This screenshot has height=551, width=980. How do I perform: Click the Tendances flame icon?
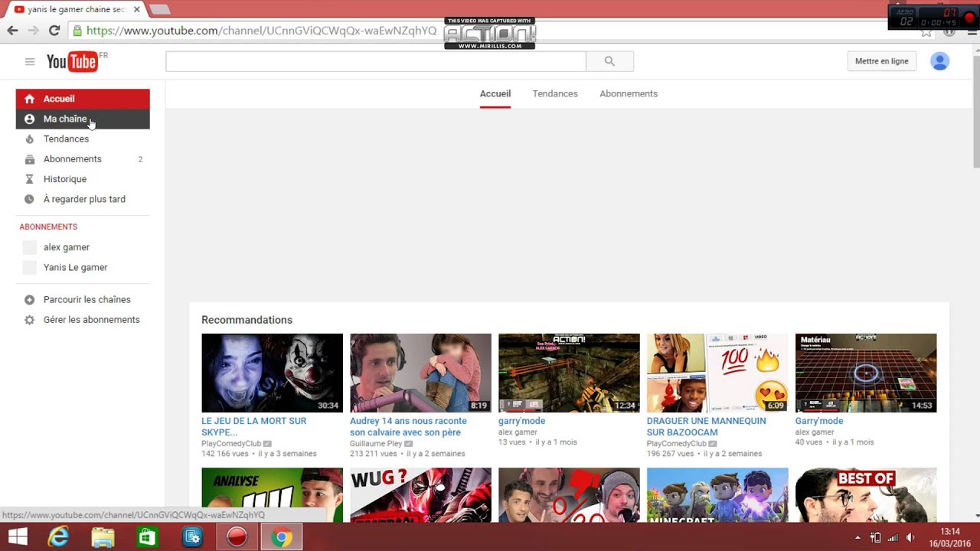(x=29, y=139)
